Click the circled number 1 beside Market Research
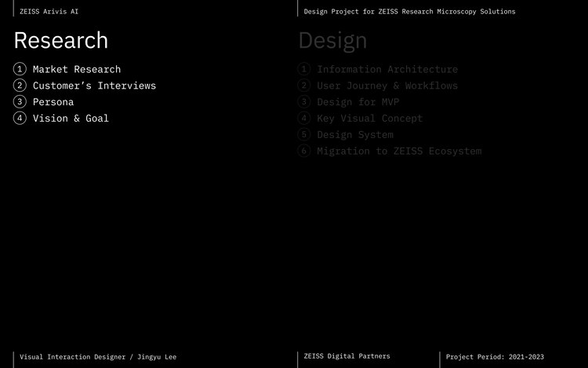588x368 pixels. 20,69
